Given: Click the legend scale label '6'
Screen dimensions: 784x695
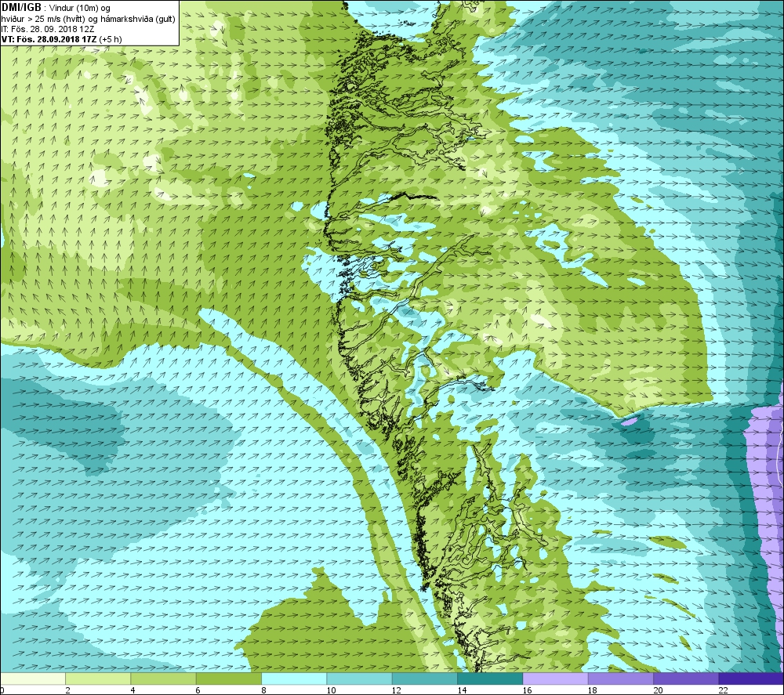Looking at the screenshot, I should (198, 690).
